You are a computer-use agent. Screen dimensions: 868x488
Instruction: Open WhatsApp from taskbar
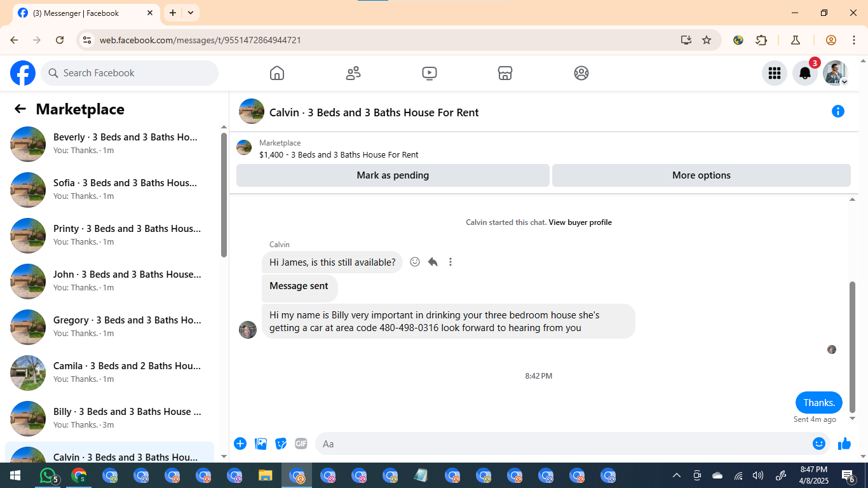coord(48,475)
